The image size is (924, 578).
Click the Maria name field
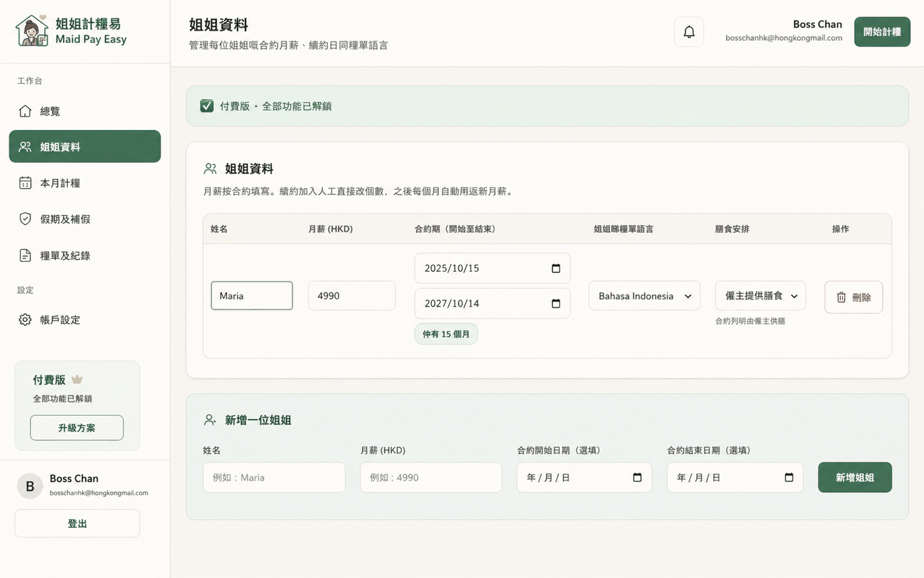click(251, 296)
